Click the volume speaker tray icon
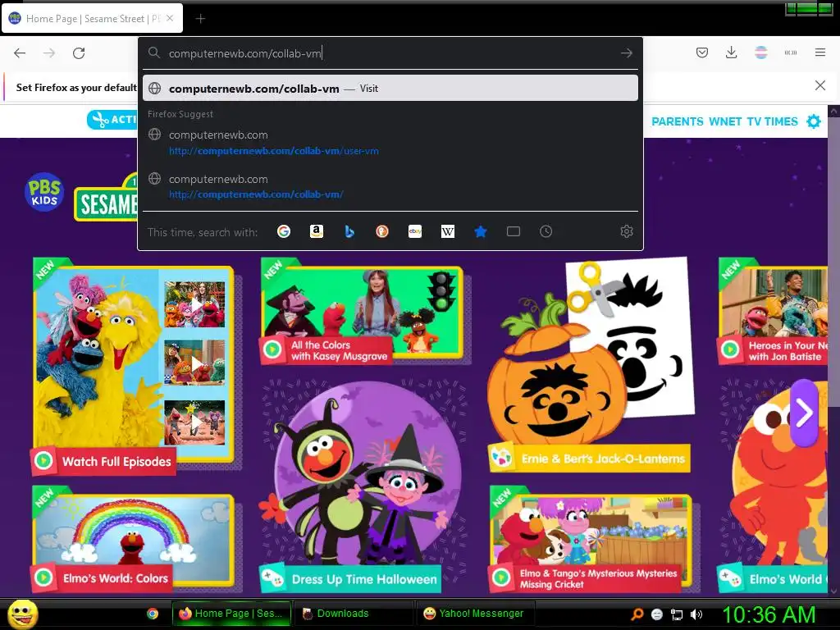This screenshot has width=840, height=630. [x=696, y=614]
